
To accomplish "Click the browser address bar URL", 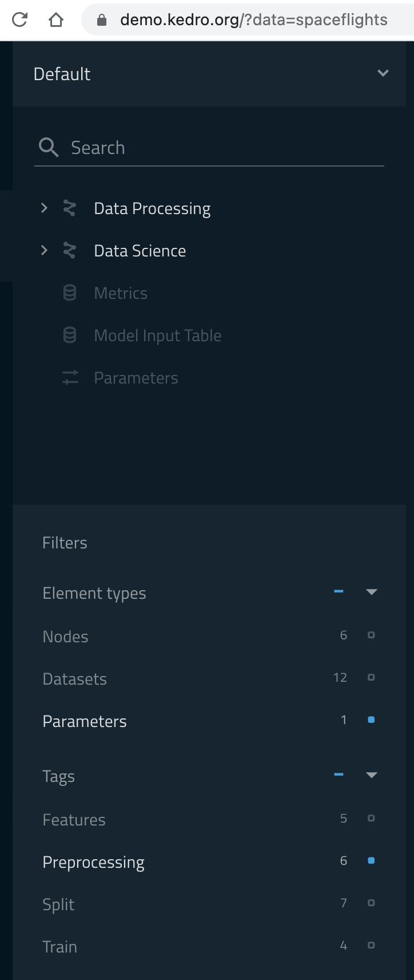I will [x=253, y=20].
